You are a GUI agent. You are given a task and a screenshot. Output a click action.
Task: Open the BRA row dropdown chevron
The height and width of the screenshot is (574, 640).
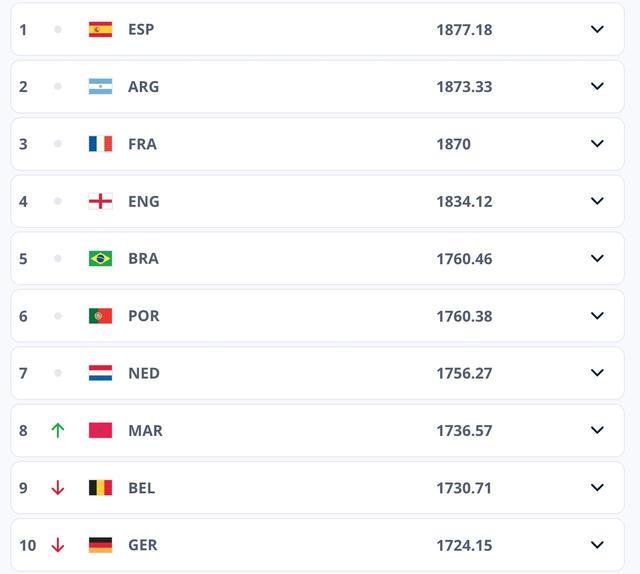point(597,258)
